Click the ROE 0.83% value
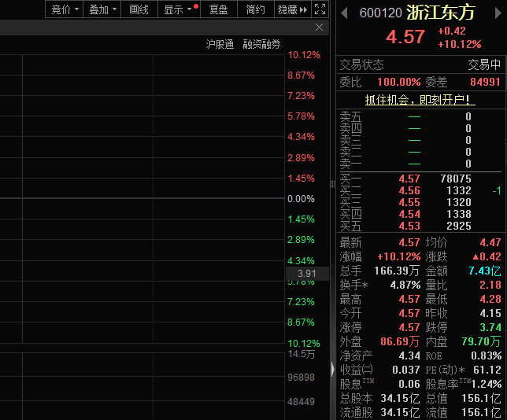The image size is (507, 420). click(486, 356)
